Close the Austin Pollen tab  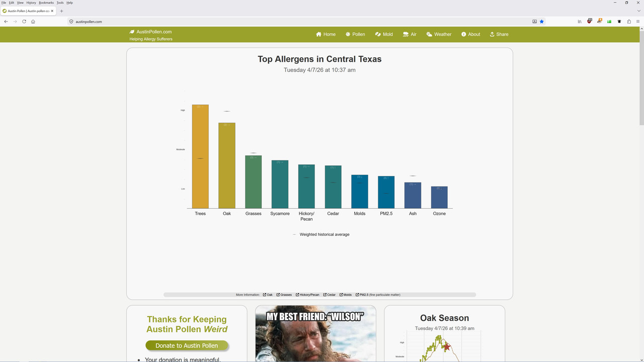(x=52, y=11)
